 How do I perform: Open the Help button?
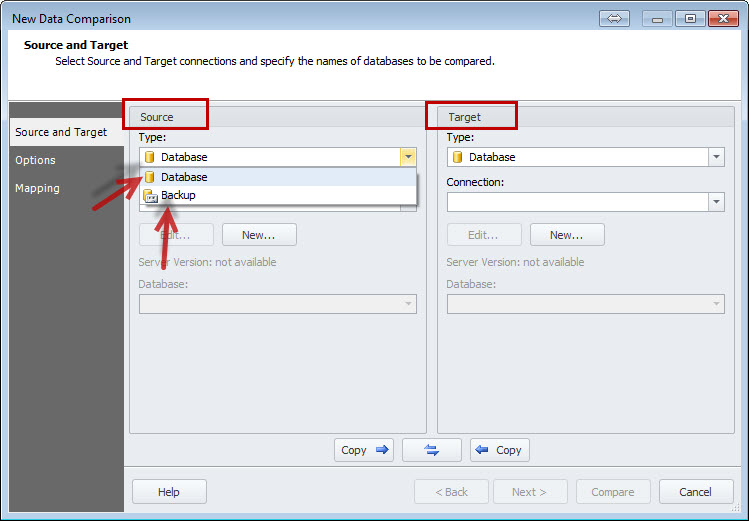[169, 492]
